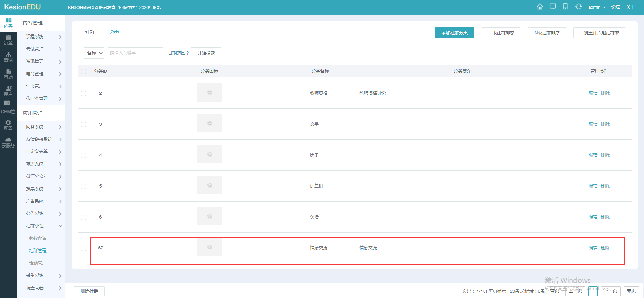Open the 配置 gear icon in sidebar
This screenshot has width=644, height=298.
pyautogui.click(x=8, y=125)
